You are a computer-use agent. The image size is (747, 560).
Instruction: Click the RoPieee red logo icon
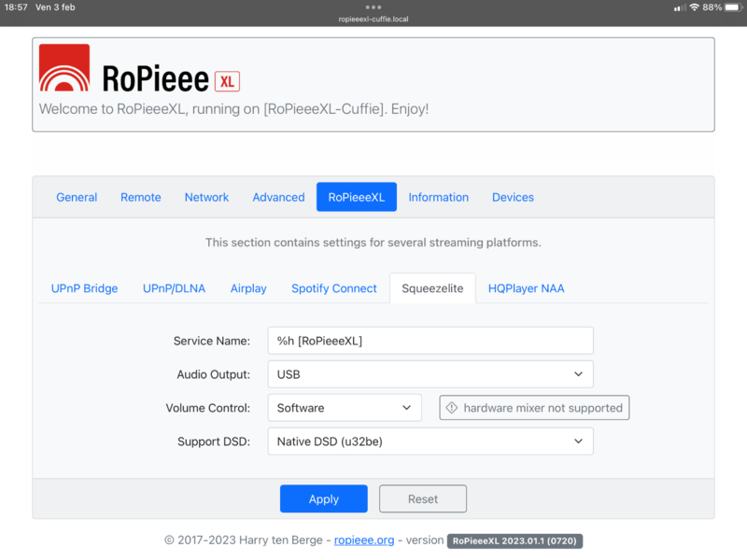click(x=64, y=69)
